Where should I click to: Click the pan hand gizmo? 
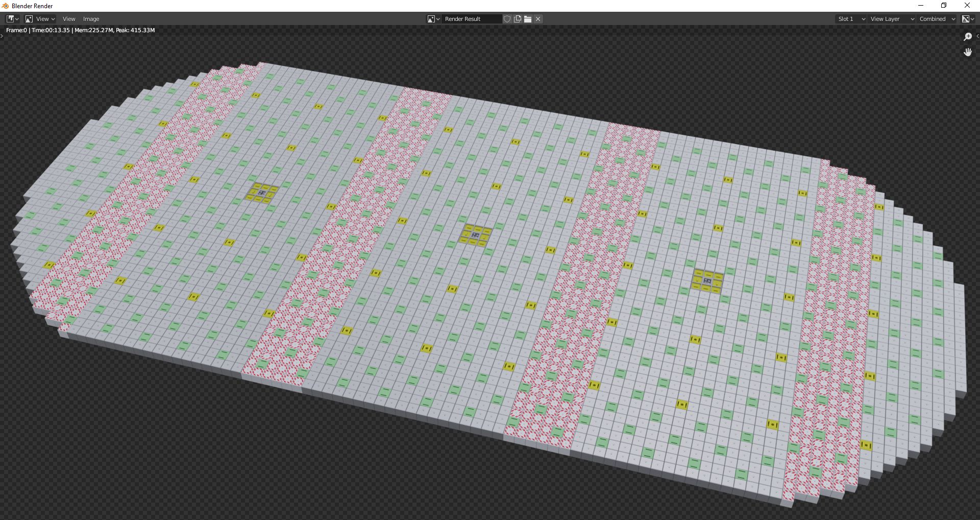coord(967,52)
